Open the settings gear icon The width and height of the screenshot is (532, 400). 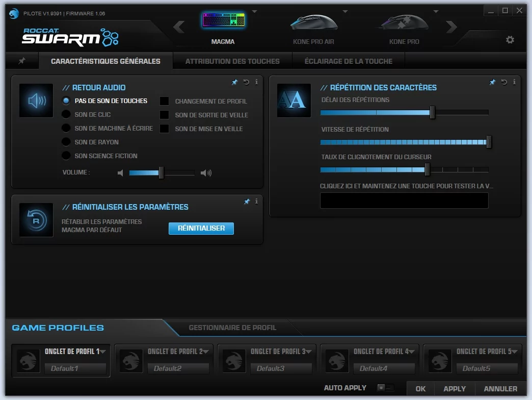pyautogui.click(x=510, y=40)
